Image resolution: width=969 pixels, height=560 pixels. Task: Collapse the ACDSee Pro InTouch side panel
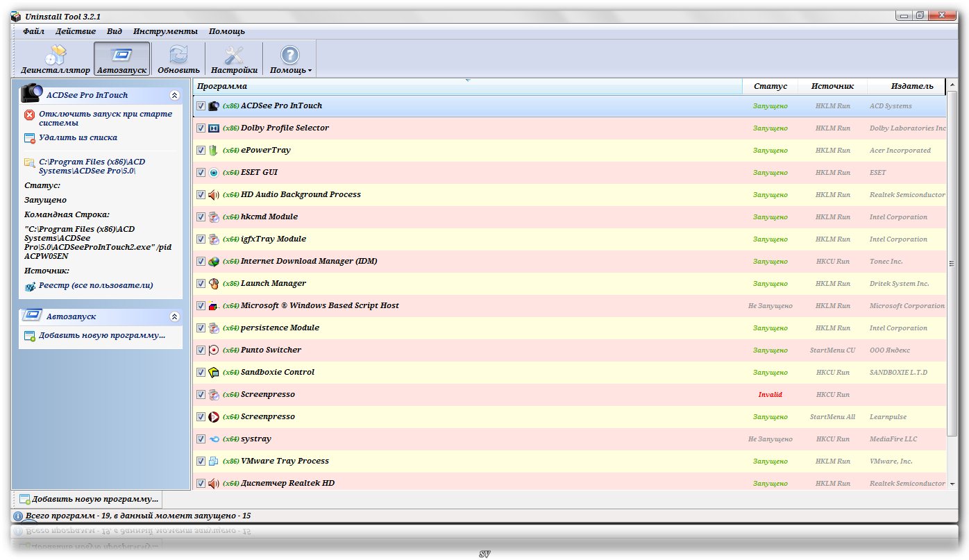[174, 96]
